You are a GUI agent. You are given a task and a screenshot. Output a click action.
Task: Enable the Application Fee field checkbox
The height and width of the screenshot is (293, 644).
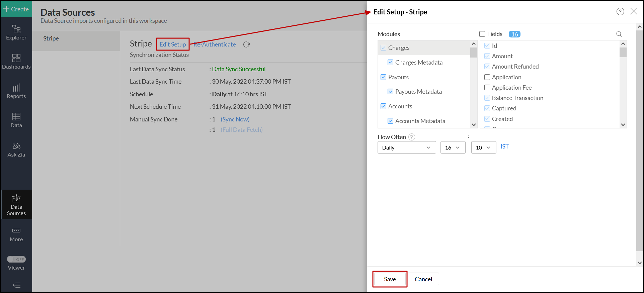point(487,88)
